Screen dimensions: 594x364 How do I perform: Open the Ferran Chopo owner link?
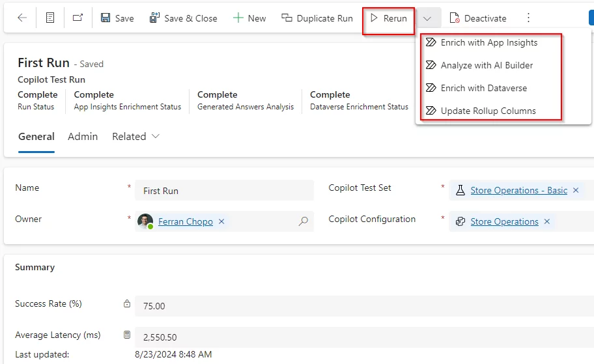point(185,221)
